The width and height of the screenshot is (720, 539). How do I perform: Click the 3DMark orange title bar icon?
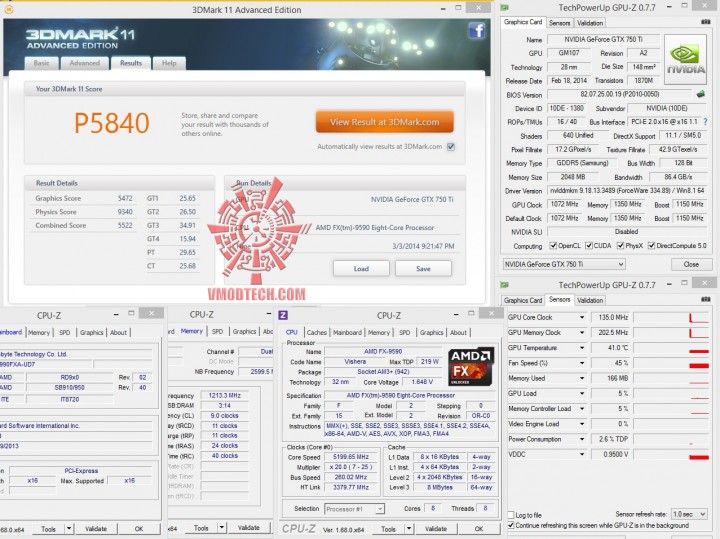tap(8, 9)
